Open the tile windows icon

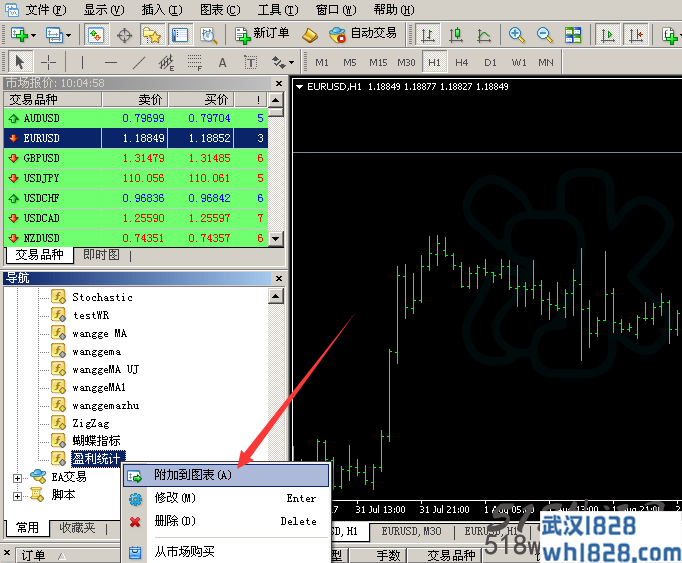tap(572, 35)
